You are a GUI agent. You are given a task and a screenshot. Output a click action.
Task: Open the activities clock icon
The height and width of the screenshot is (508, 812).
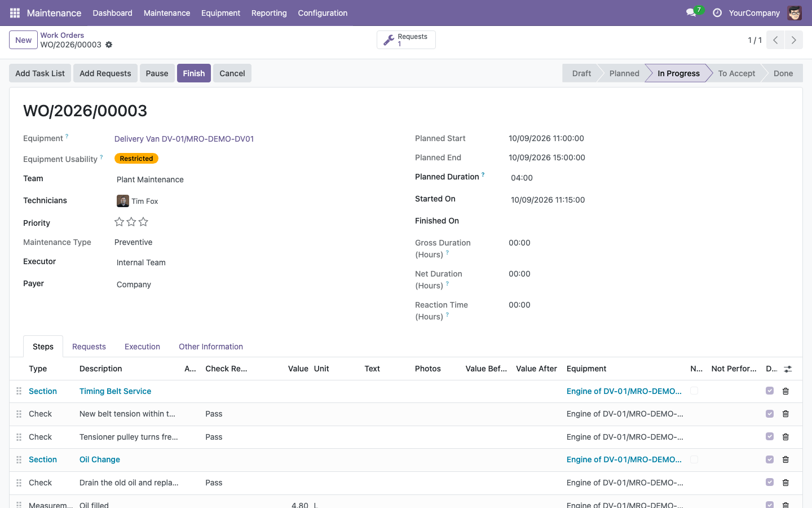pos(717,12)
